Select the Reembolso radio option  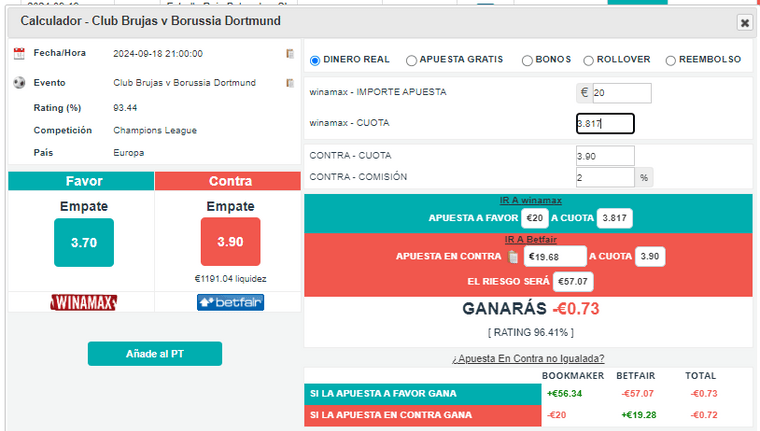click(x=671, y=60)
